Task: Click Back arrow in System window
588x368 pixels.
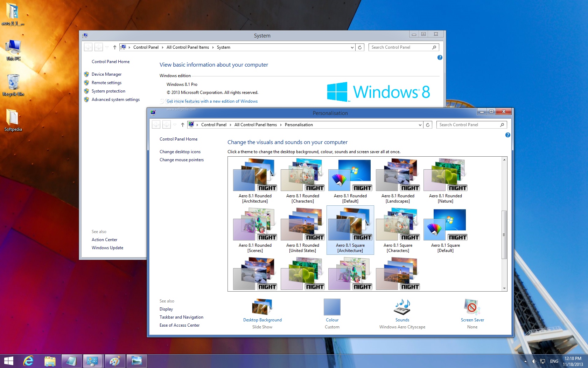Action: click(x=88, y=47)
